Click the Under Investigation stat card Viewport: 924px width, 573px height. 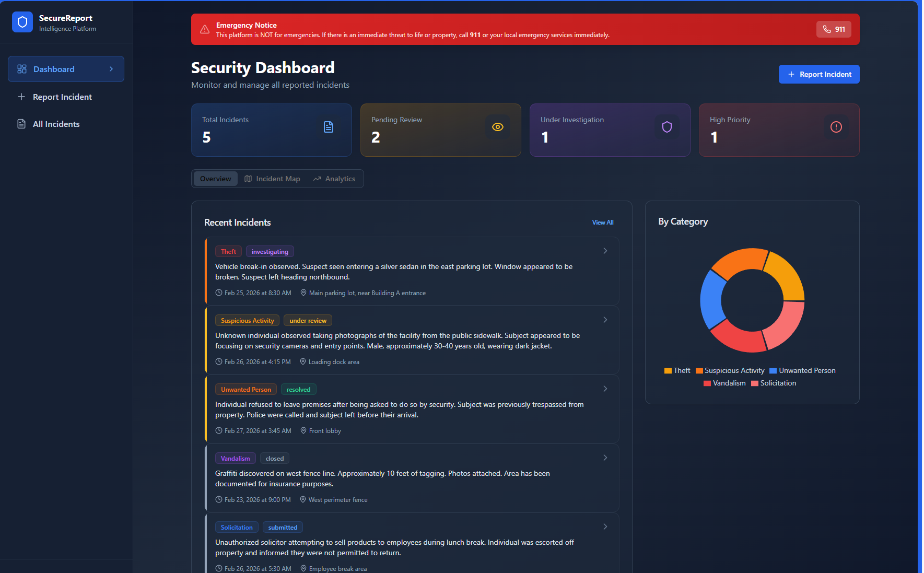click(x=610, y=130)
